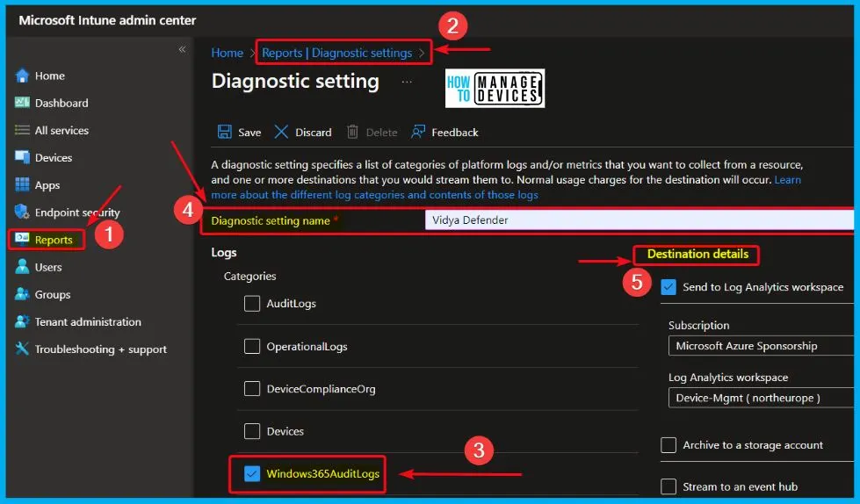Viewport: 860px width, 504px height.
Task: Click the Save disk icon
Action: pos(225,132)
